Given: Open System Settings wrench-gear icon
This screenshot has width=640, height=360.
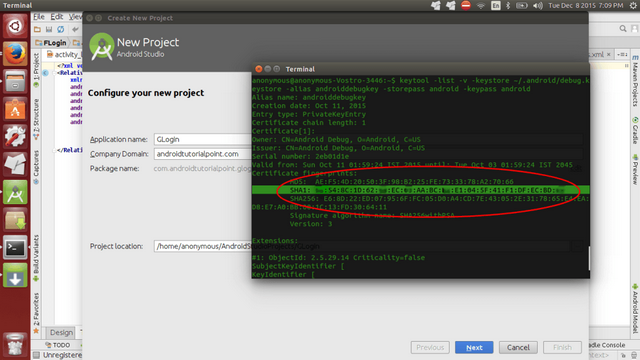Looking at the screenshot, I should click(x=15, y=136).
